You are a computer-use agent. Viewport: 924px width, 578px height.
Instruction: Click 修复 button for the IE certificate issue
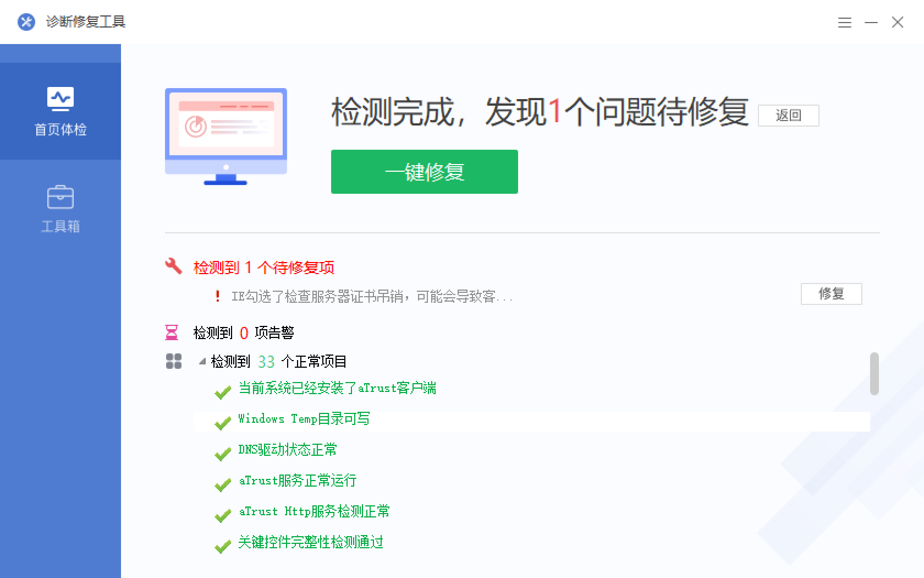click(x=831, y=294)
